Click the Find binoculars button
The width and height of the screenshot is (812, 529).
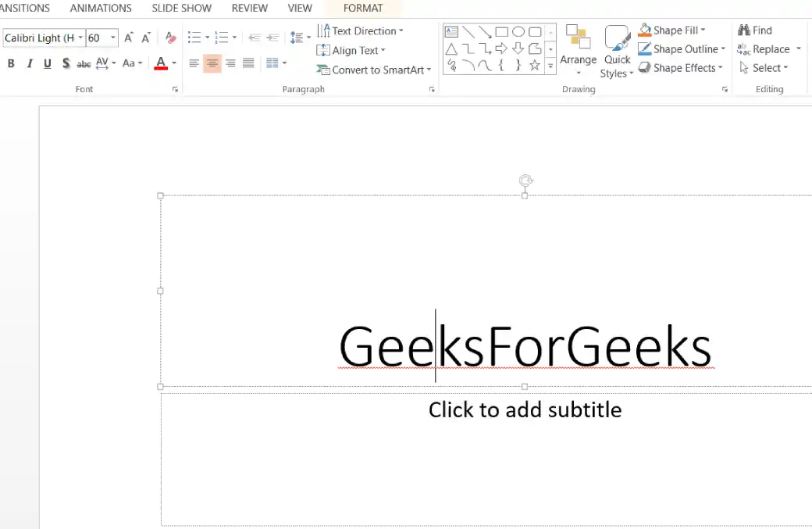pyautogui.click(x=755, y=30)
